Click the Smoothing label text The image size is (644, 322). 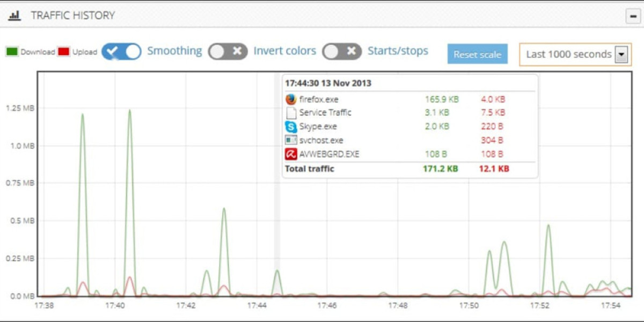tap(174, 51)
